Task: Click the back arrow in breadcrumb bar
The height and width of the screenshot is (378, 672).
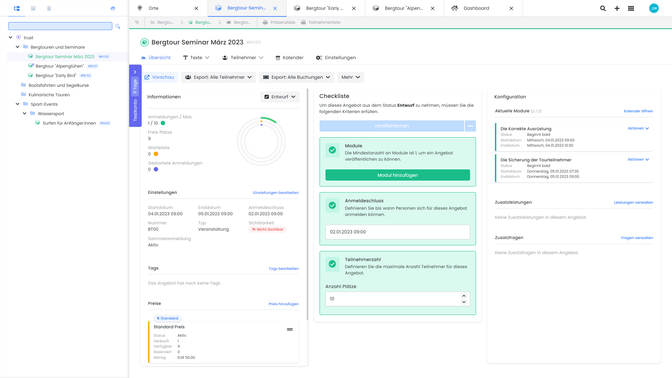Action: [137, 22]
